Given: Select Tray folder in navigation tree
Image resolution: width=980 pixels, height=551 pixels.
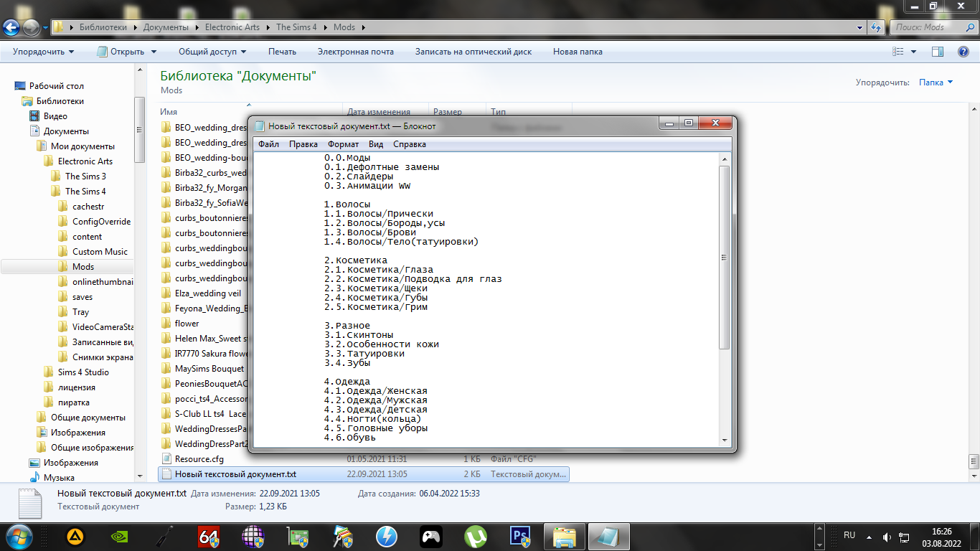Looking at the screenshot, I should click(x=80, y=312).
